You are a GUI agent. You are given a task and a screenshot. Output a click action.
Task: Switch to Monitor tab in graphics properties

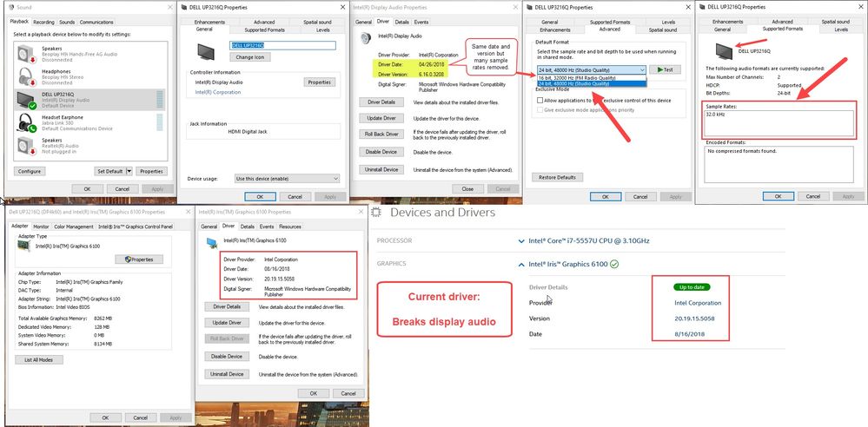coord(41,227)
